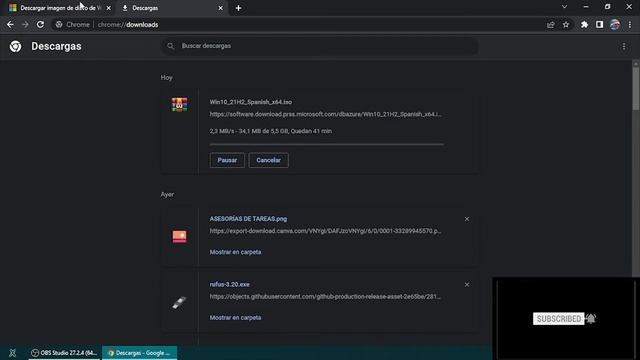Close the Descargas tab
This screenshot has height=360, width=640.
click(x=220, y=8)
